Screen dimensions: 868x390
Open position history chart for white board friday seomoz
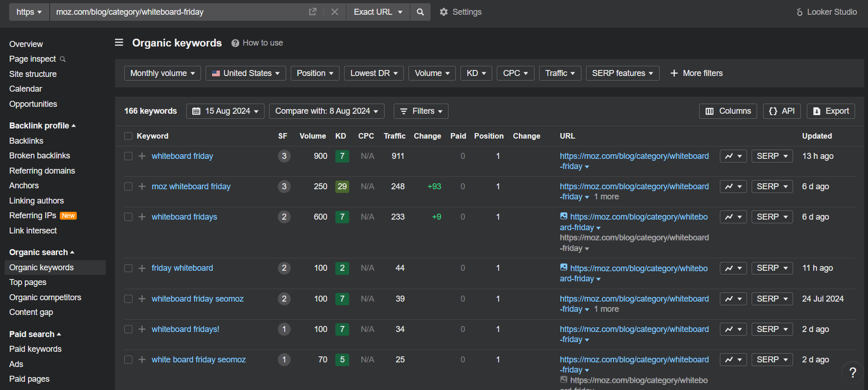coord(733,360)
